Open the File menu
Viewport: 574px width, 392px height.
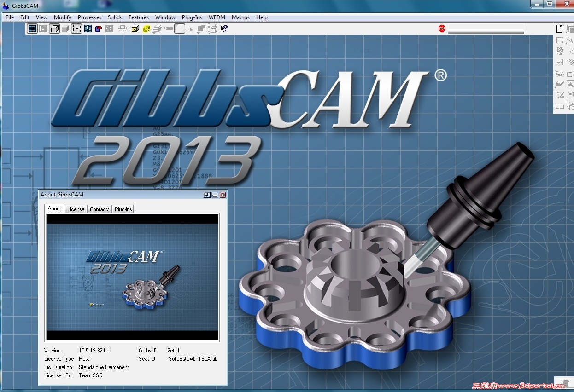(x=10, y=17)
